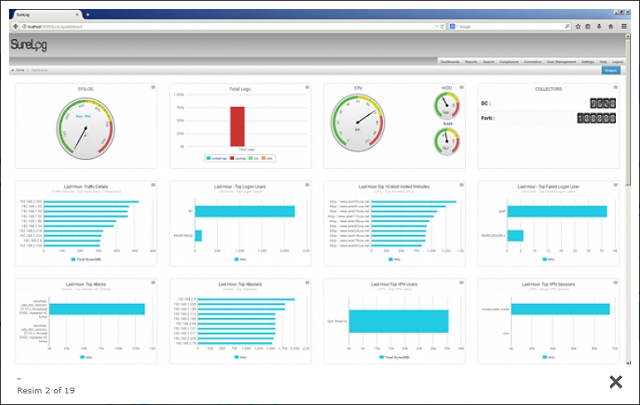Toggle the snmptrap series in Total Logs legend
Image resolution: width=640 pixels, height=405 pixels.
[x=216, y=158]
